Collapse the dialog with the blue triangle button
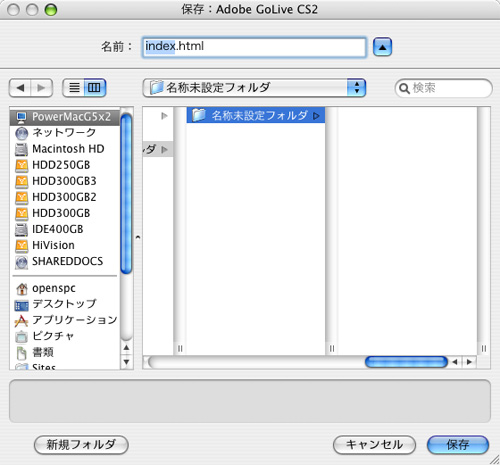This screenshot has width=500, height=465. [x=382, y=47]
